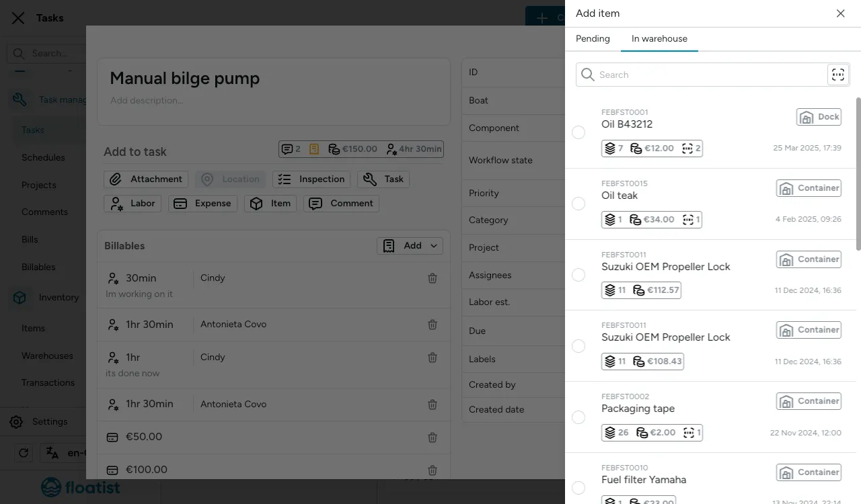
Task: Select the Oil B43212 radio button
Action: tap(578, 132)
